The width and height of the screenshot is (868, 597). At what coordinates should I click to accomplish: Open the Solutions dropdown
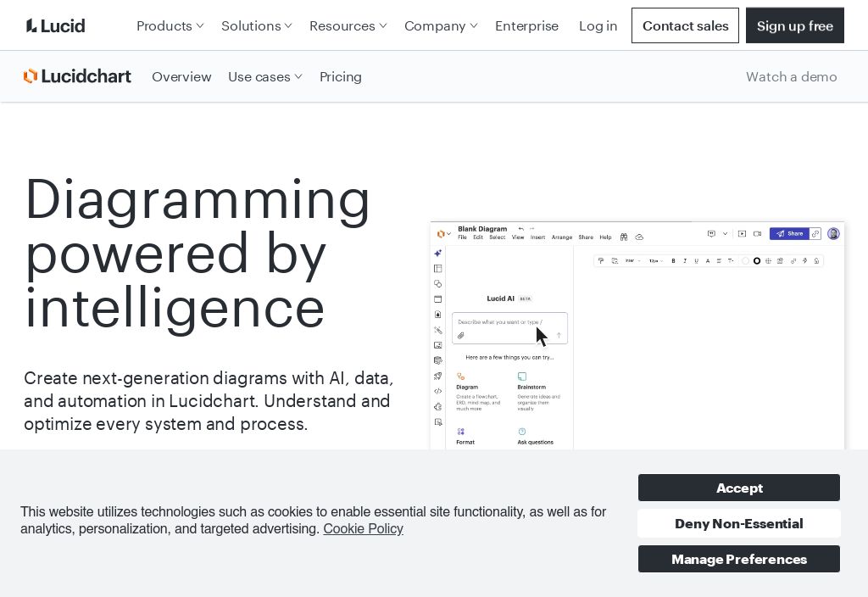pyautogui.click(x=256, y=25)
